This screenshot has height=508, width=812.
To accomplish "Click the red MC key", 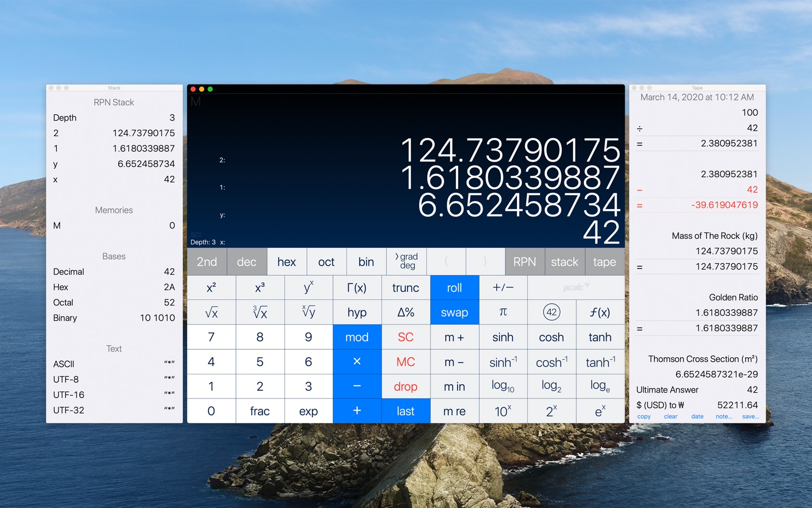I will click(x=405, y=361).
